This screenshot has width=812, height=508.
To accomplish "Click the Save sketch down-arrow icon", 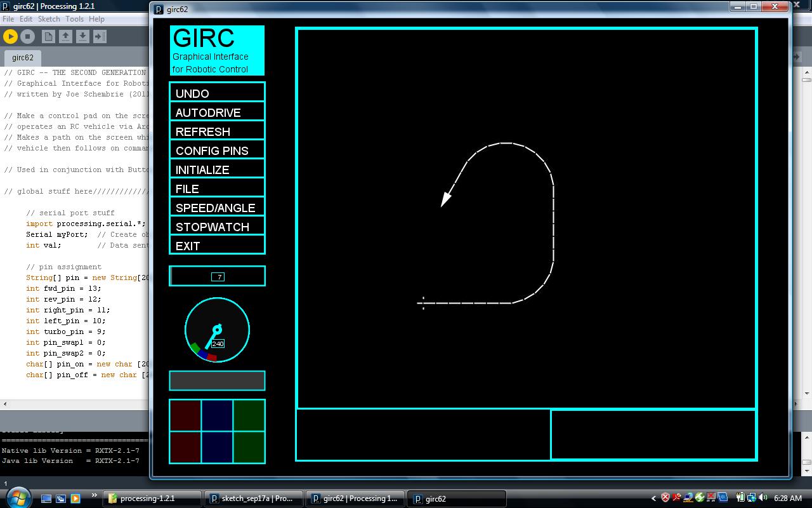I will [x=82, y=37].
